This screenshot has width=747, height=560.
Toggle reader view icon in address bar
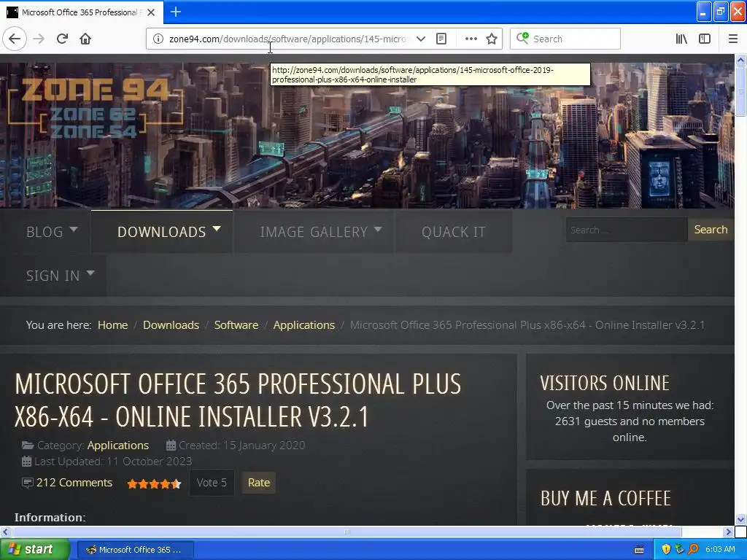[441, 39]
